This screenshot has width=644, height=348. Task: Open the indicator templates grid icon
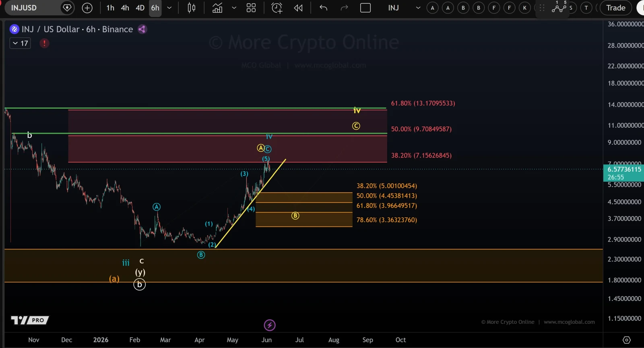pos(251,8)
